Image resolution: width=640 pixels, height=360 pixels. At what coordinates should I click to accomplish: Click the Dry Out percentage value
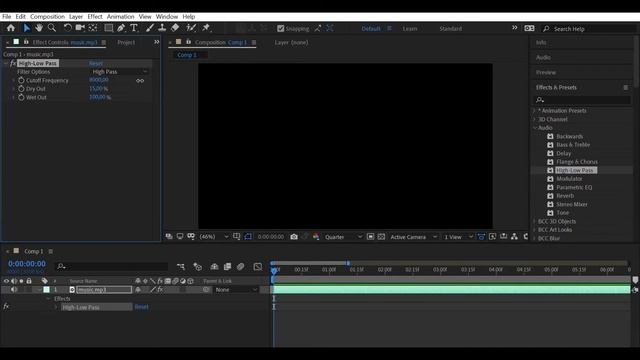(98, 89)
